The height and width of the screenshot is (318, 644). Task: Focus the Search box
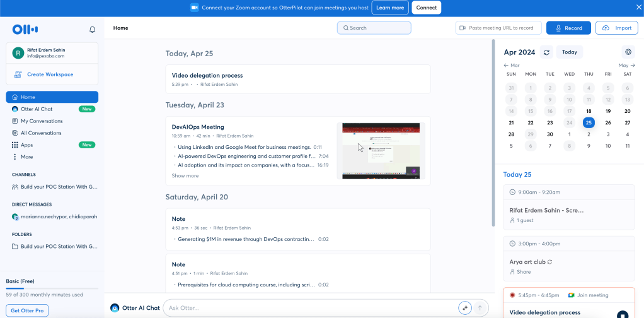(374, 28)
